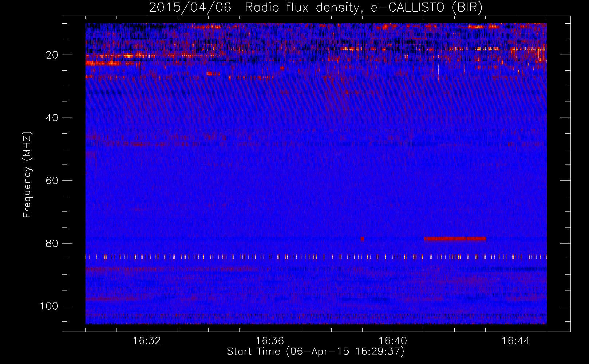Click the 20 MHz frequency tick label

[52, 55]
